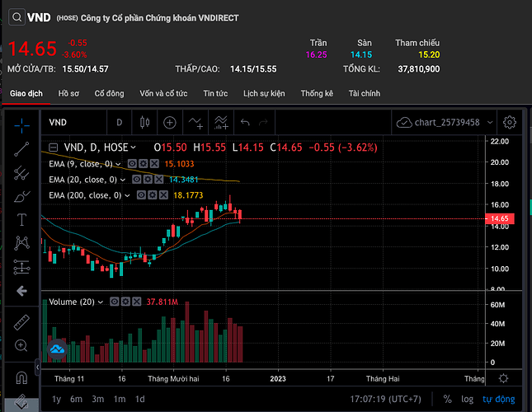532x412 pixels.
Task: Hide the EMA 200 indicator
Action: pos(141,195)
